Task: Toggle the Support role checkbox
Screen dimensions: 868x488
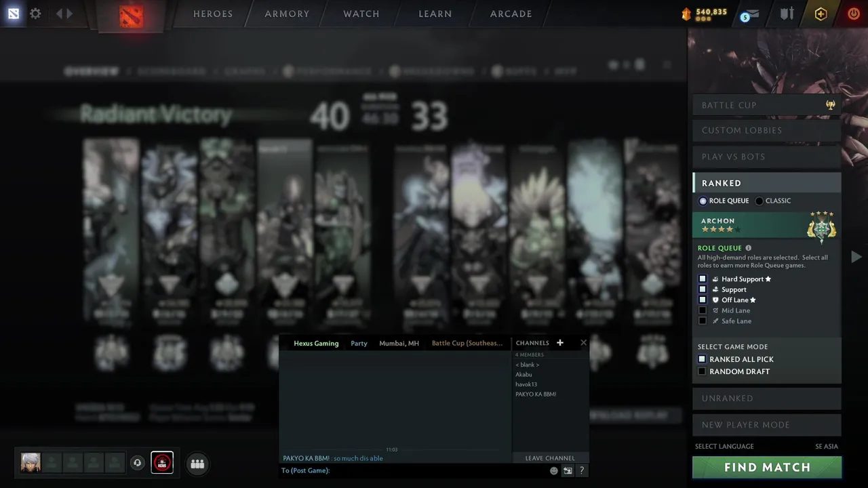Action: (x=703, y=289)
